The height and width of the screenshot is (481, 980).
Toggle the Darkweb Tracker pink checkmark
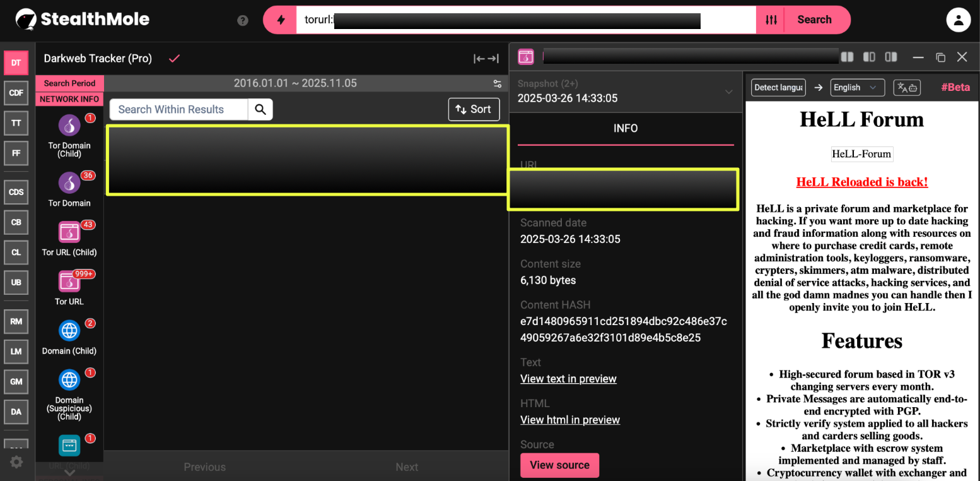(175, 59)
